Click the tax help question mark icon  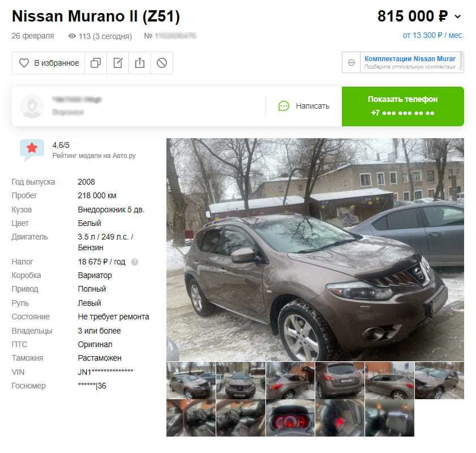pyautogui.click(x=135, y=262)
